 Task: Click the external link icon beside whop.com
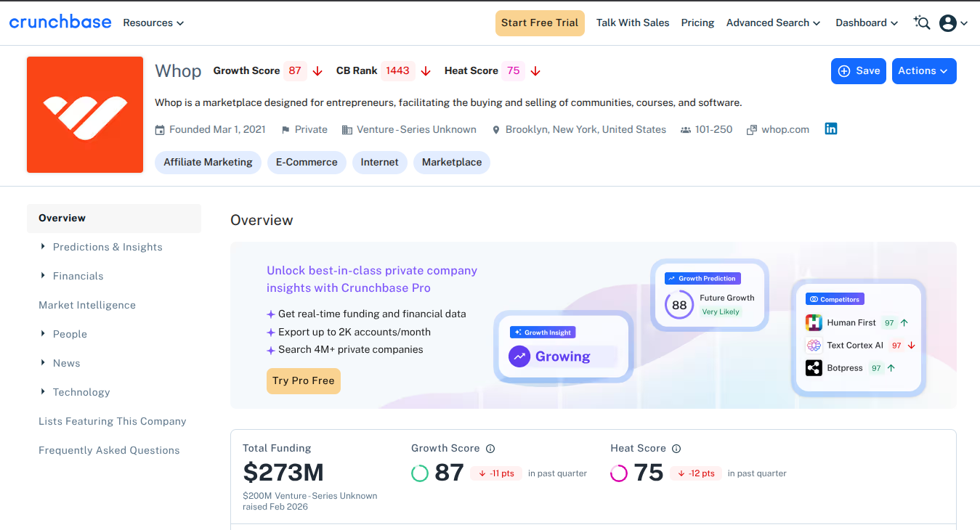751,130
